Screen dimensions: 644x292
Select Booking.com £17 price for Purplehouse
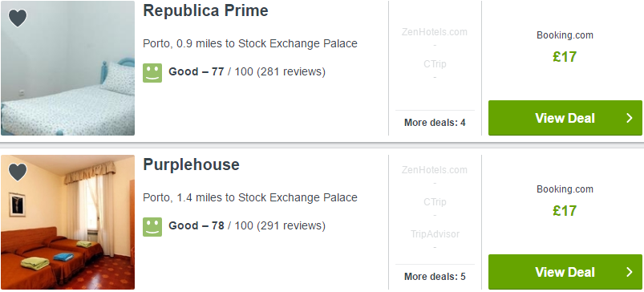click(565, 202)
